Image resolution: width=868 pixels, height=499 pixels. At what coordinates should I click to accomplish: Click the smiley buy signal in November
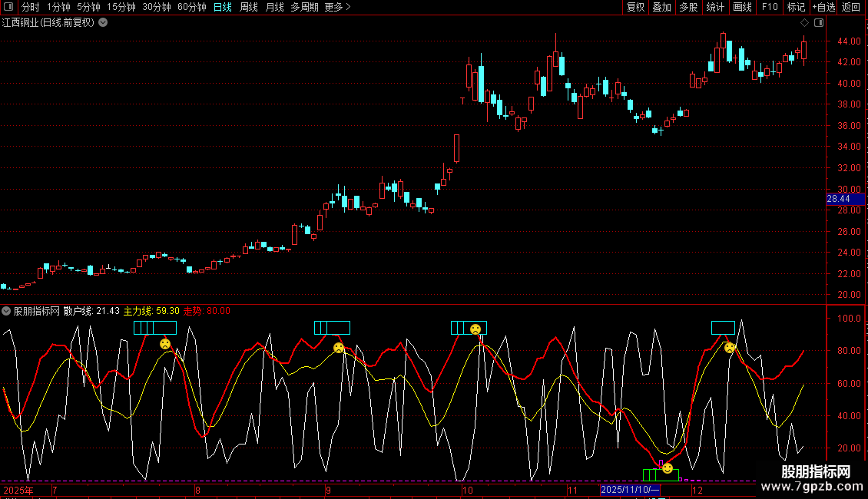[x=668, y=468]
